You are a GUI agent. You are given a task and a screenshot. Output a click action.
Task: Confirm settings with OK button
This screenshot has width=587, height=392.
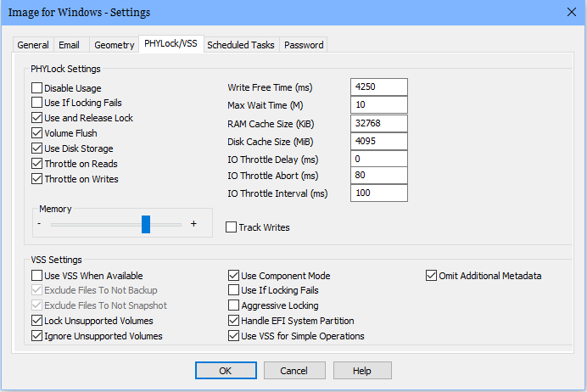click(x=226, y=371)
